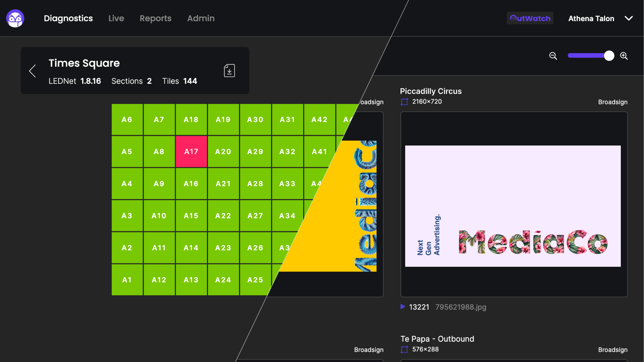Select tile A13
This screenshot has height=362, width=644.
pos(191,280)
